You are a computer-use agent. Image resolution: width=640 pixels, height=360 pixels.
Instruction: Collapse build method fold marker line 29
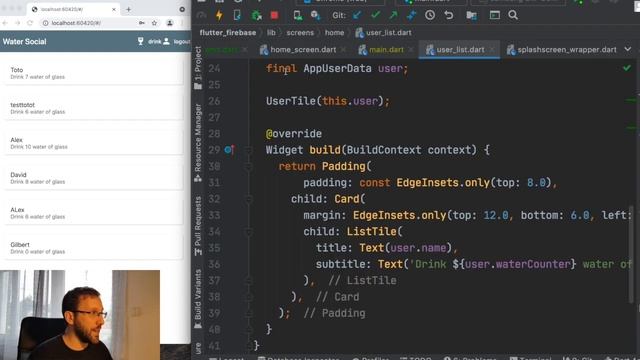pyautogui.click(x=248, y=150)
